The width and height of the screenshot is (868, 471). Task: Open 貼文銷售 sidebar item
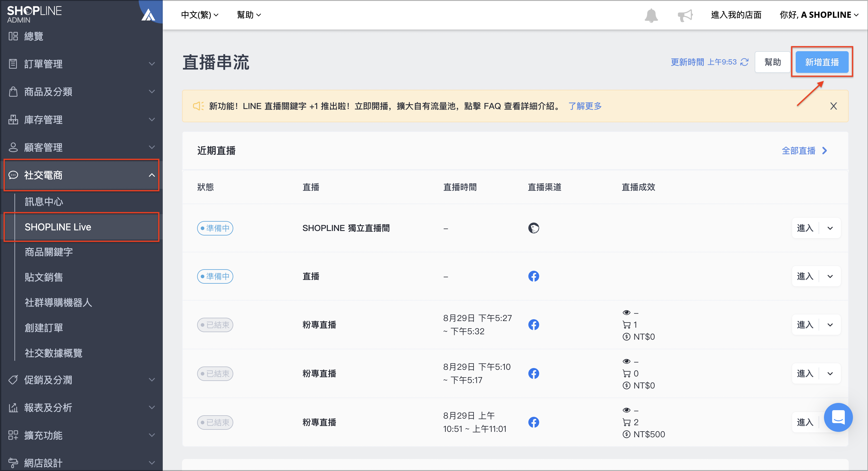coord(44,277)
